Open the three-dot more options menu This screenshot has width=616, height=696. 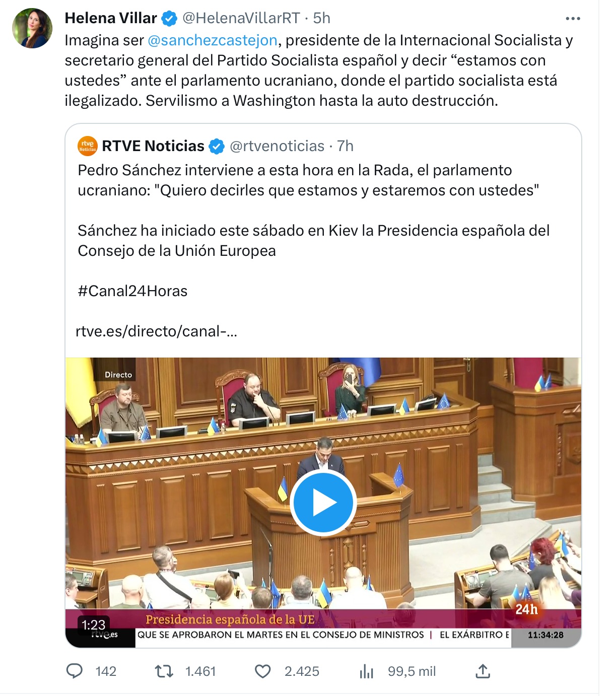point(573,19)
